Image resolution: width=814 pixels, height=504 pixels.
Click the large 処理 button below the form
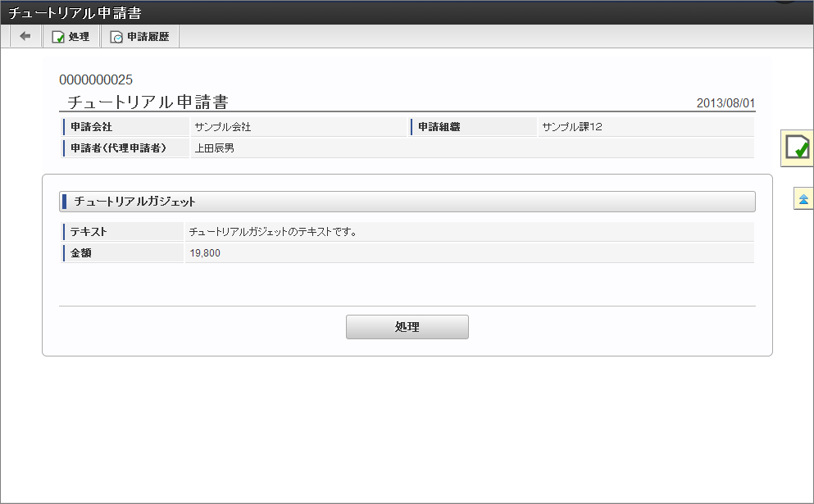tap(407, 327)
